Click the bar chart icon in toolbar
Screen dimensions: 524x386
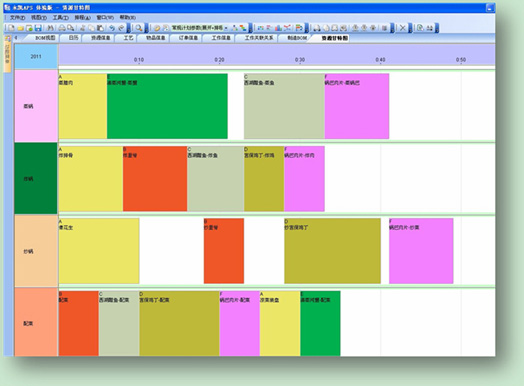[278, 28]
